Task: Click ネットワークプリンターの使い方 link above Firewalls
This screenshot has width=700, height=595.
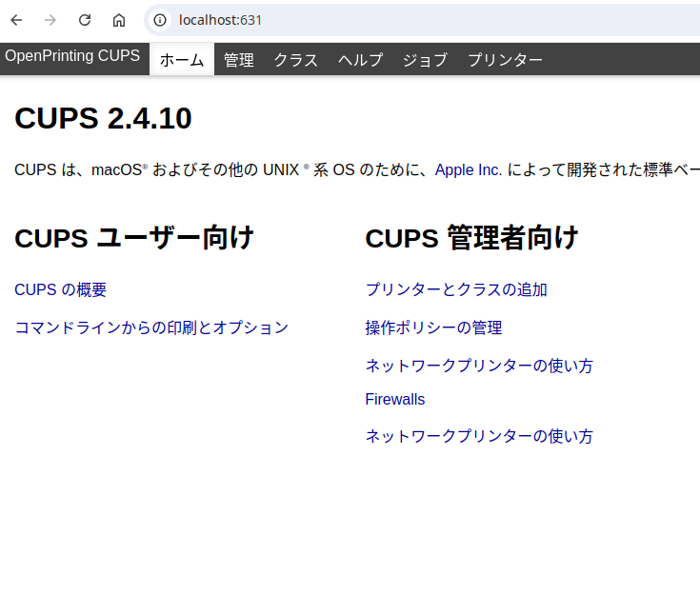Action: (478, 366)
